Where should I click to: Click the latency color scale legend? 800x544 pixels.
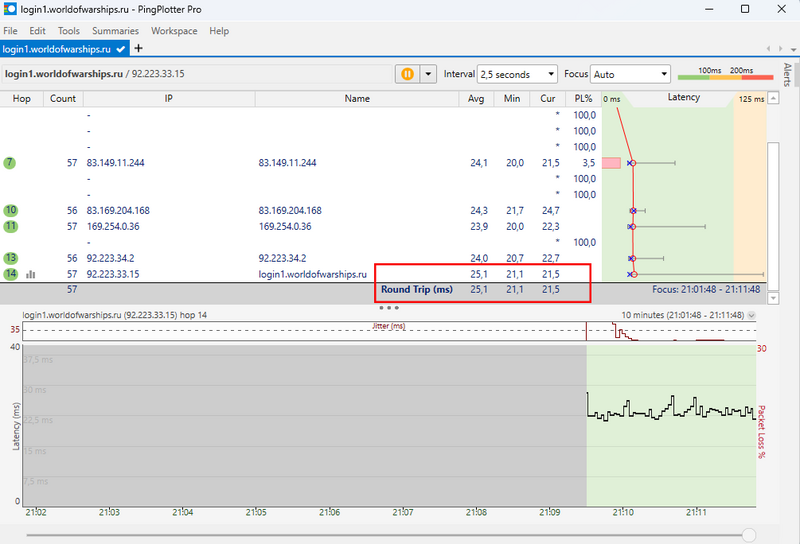725,74
